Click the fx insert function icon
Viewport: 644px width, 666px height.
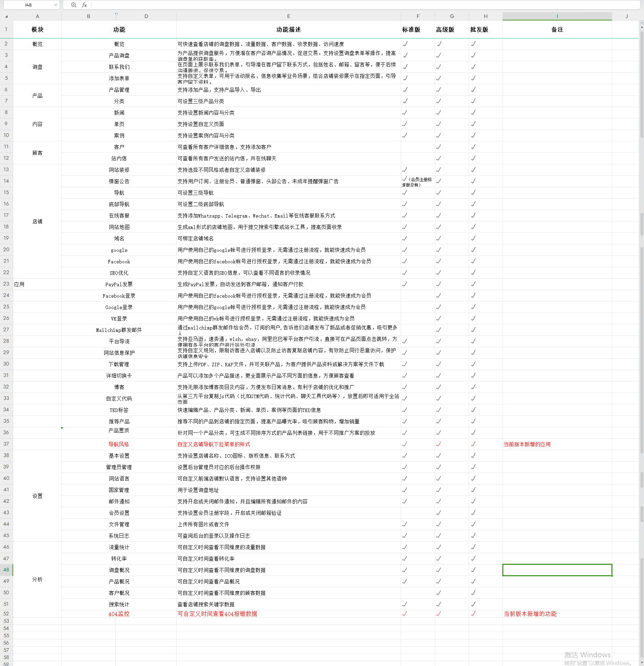click(84, 5)
